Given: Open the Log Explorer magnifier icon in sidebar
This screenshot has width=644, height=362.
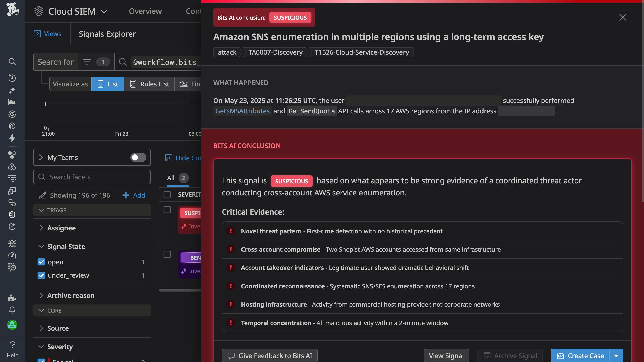Looking at the screenshot, I should click(12, 62).
